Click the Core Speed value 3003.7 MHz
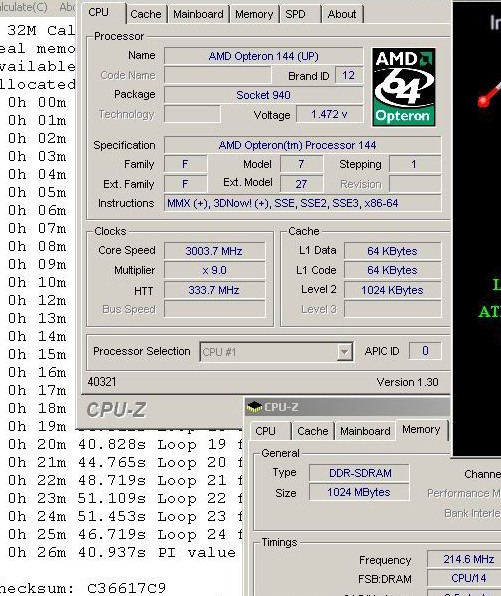Image resolution: width=501 pixels, height=596 pixels. [x=214, y=251]
